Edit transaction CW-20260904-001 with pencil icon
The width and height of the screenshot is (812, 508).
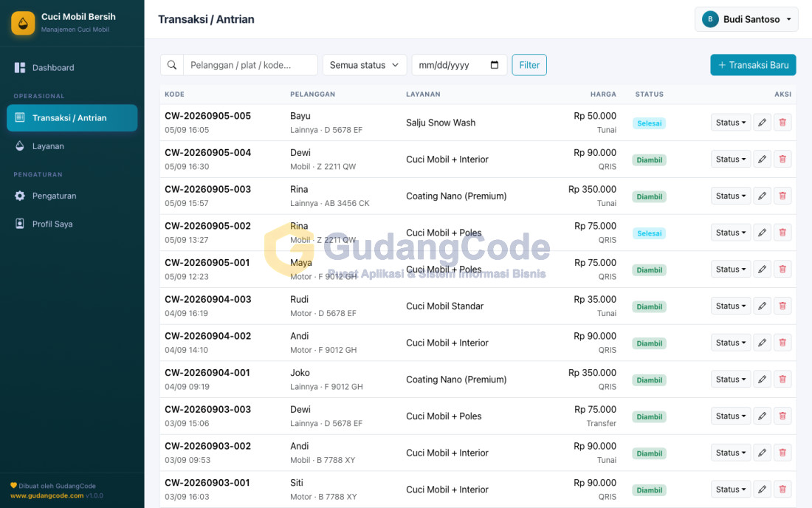[762, 380]
